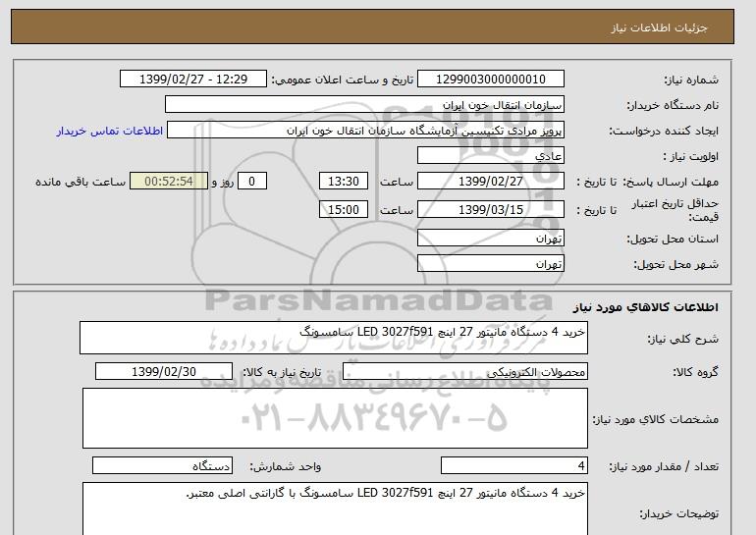Click the delivery province field تهران
This screenshot has height=535, width=756.
(490, 239)
